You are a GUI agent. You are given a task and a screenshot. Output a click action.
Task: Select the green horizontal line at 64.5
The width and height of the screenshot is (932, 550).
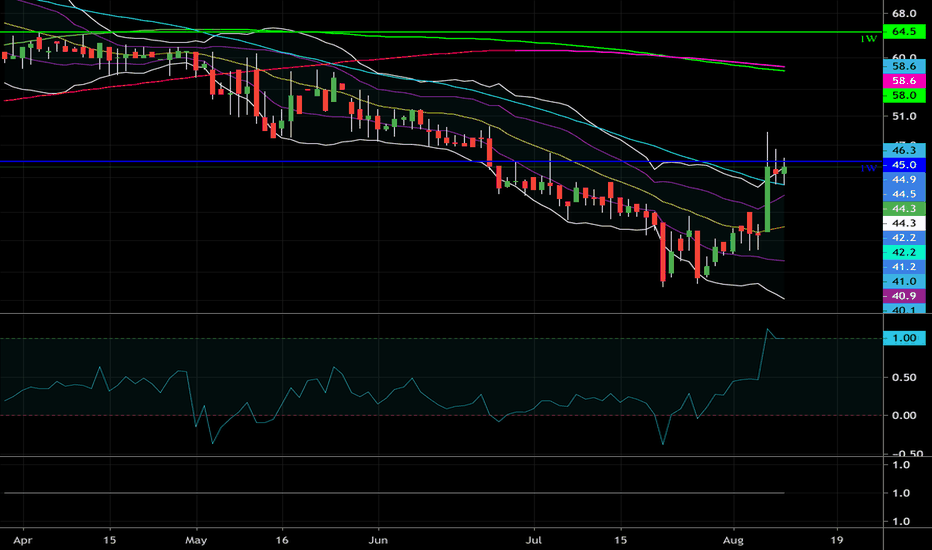[x=440, y=32]
